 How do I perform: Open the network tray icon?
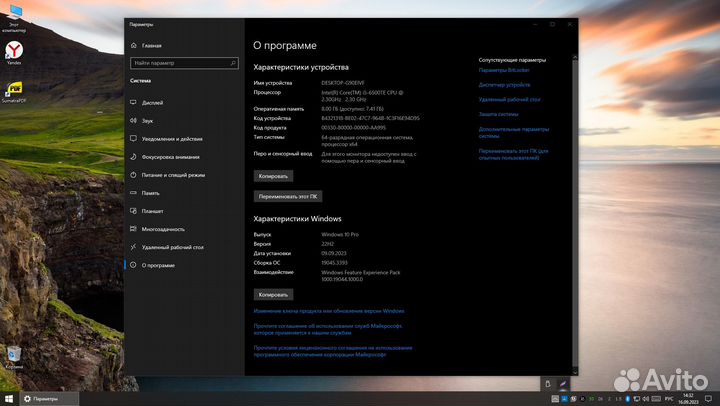(636, 399)
